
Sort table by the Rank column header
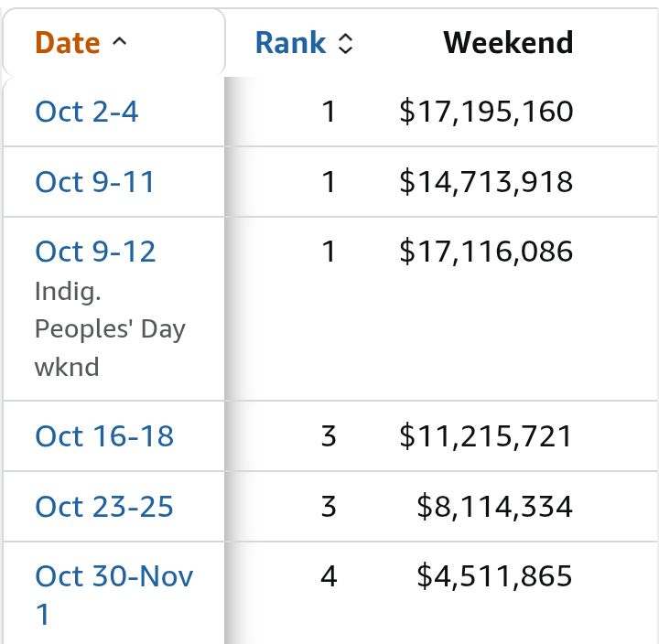point(290,43)
